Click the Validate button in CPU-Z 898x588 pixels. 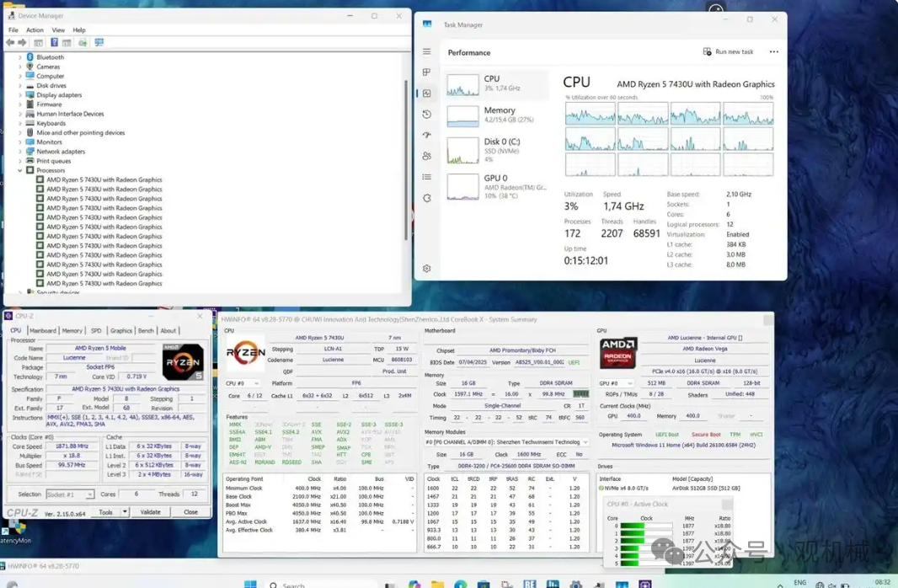point(151,512)
